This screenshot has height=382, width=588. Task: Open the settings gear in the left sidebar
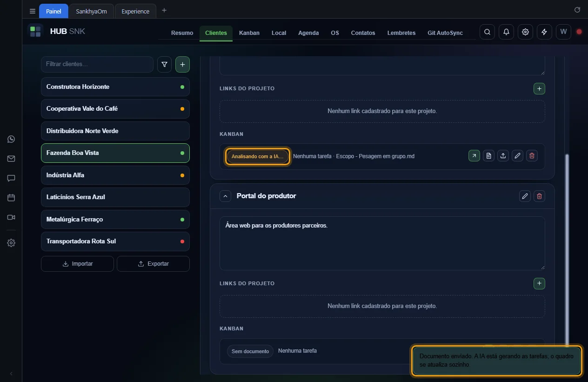click(x=11, y=243)
